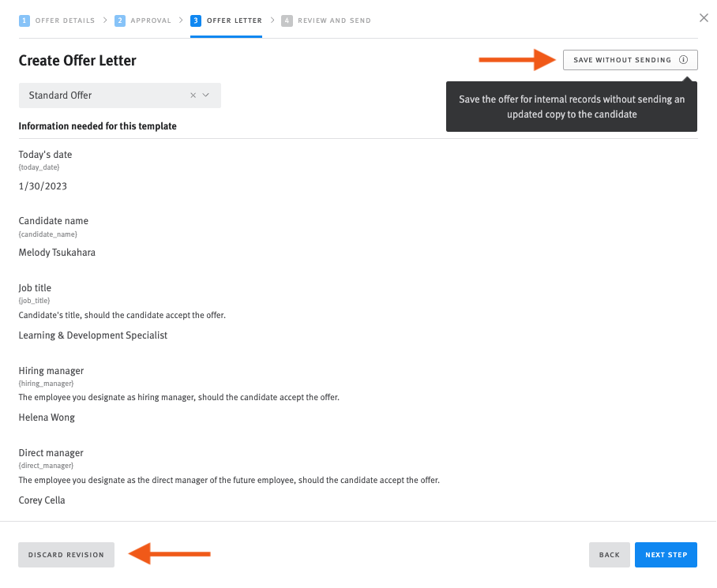Click Discard Revision
717x588 pixels.
(x=66, y=555)
